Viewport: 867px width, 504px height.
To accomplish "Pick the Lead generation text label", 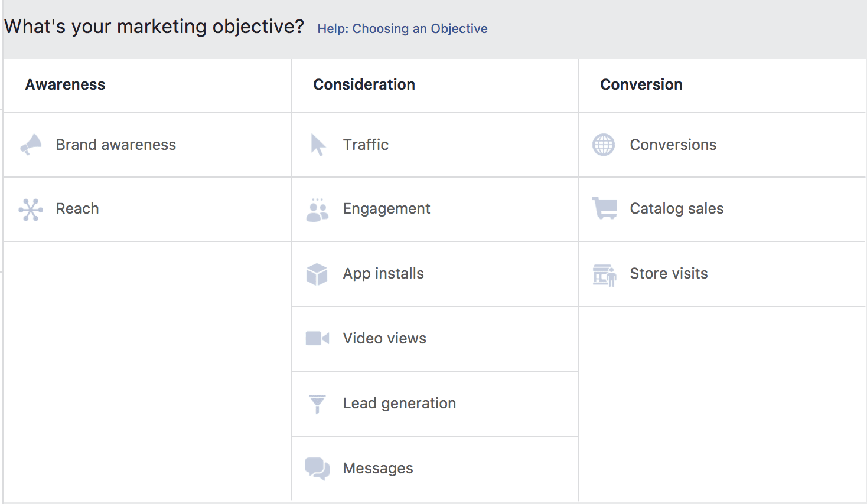I will point(399,404).
